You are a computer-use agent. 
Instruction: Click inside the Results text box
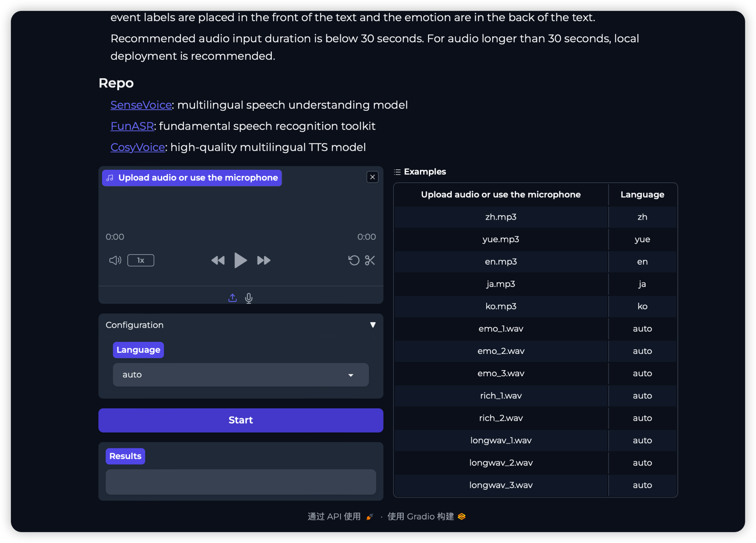[240, 482]
